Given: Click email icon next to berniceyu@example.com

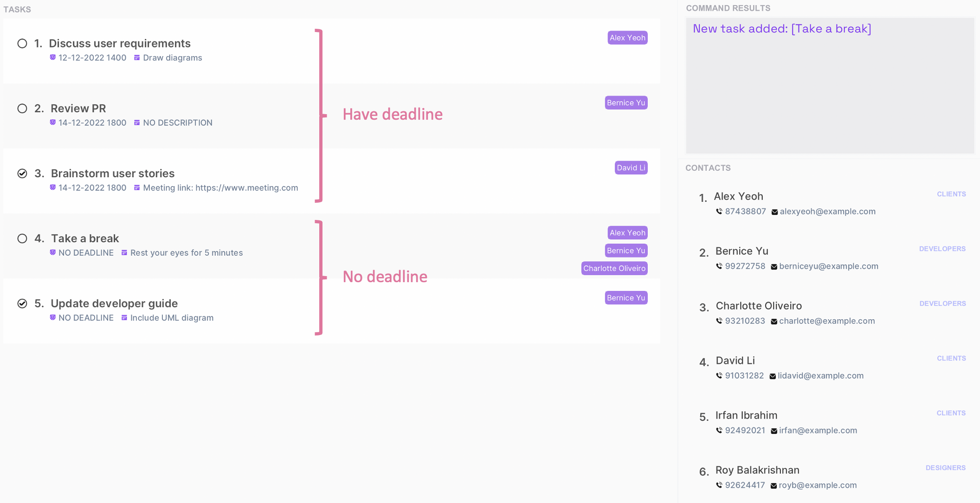Looking at the screenshot, I should pyautogui.click(x=774, y=267).
